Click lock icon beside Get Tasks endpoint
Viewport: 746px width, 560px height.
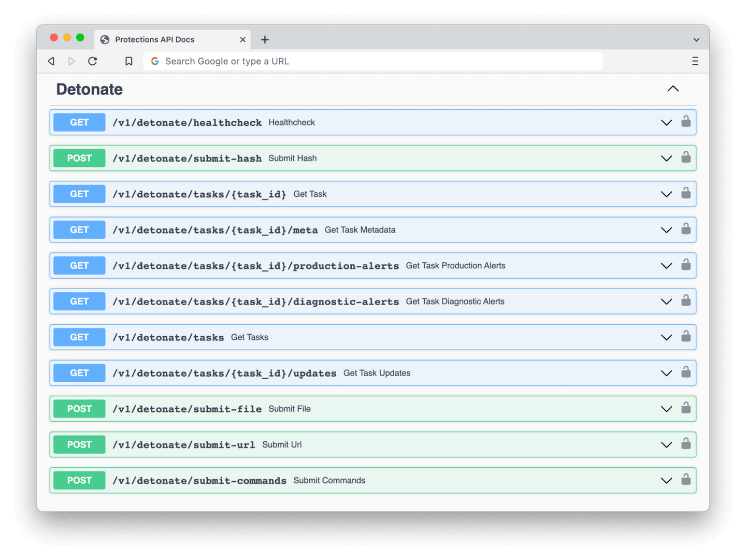(x=685, y=336)
